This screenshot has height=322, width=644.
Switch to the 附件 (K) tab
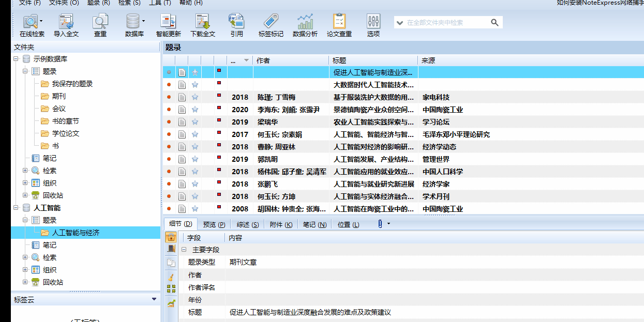280,224
